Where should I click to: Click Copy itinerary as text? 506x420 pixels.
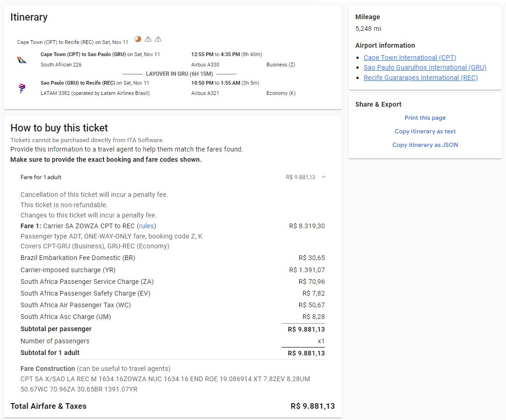point(425,131)
